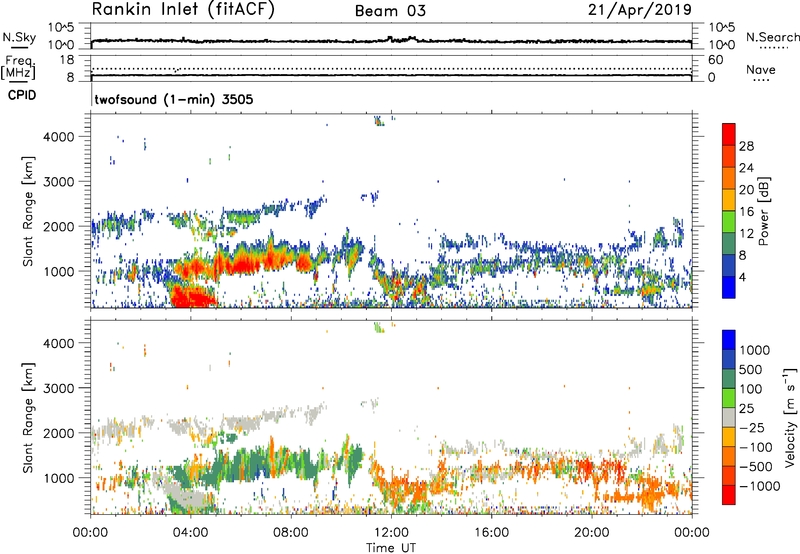Click the 'Velocity [m s-1]' colorbar label

coord(790,417)
